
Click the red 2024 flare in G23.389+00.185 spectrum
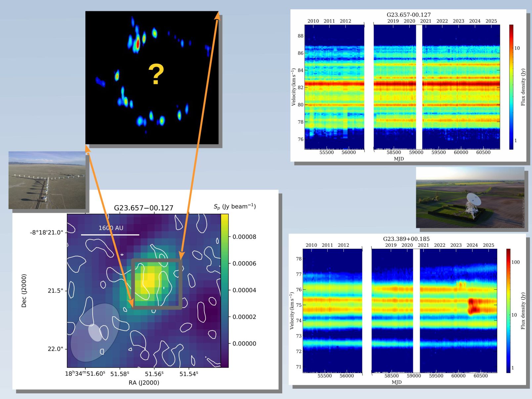[473, 306]
